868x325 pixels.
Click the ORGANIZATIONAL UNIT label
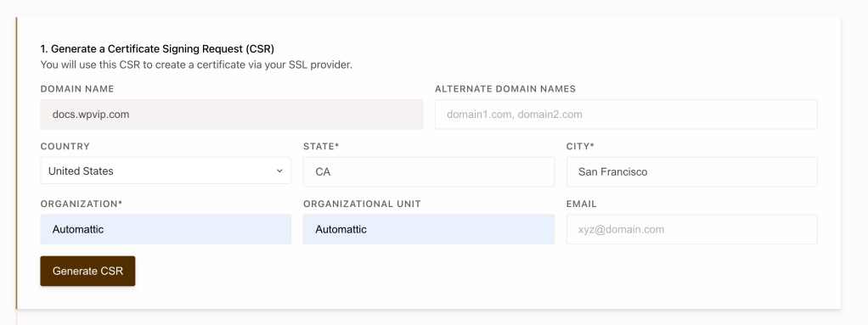[362, 204]
